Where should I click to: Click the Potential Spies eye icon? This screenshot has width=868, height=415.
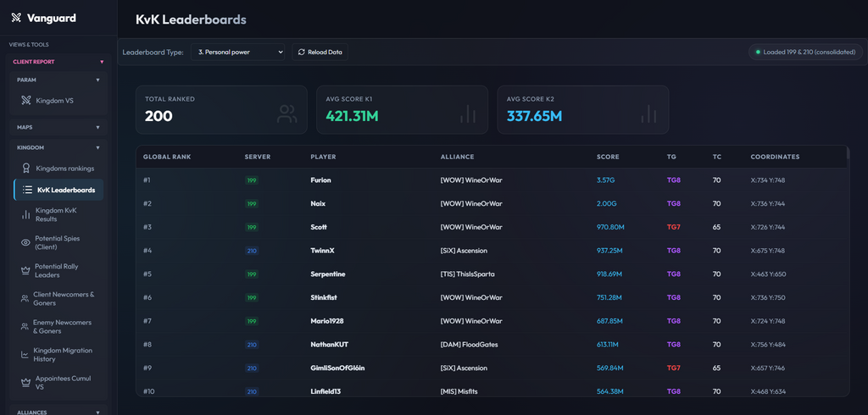click(25, 242)
